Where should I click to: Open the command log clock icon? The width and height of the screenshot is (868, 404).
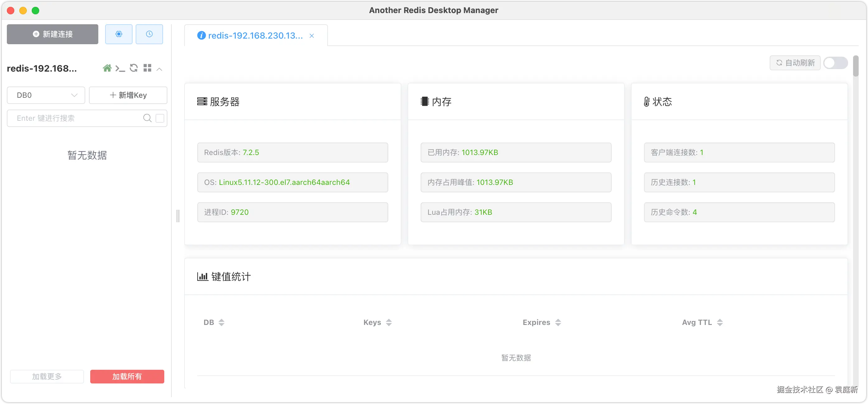point(149,34)
